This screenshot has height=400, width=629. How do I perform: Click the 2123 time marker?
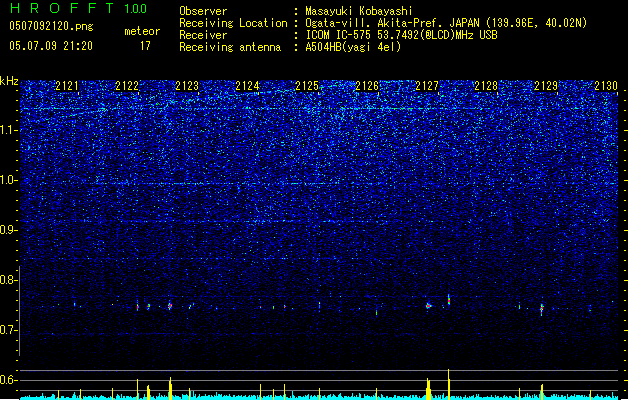tap(187, 86)
